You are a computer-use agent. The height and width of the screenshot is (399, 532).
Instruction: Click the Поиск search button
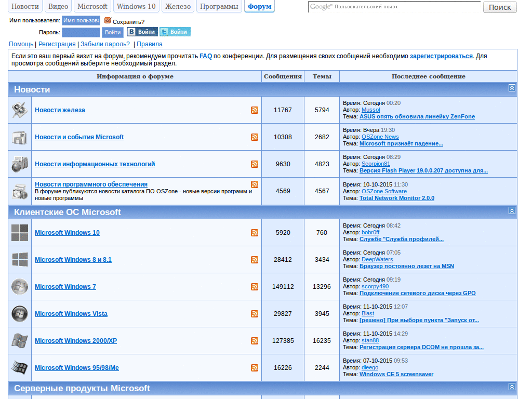500,7
